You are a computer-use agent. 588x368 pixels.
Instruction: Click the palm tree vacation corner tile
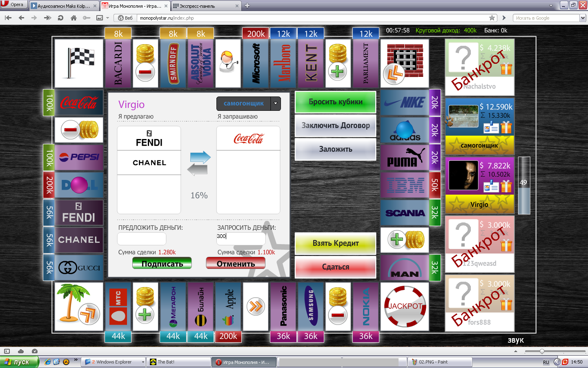[79, 307]
